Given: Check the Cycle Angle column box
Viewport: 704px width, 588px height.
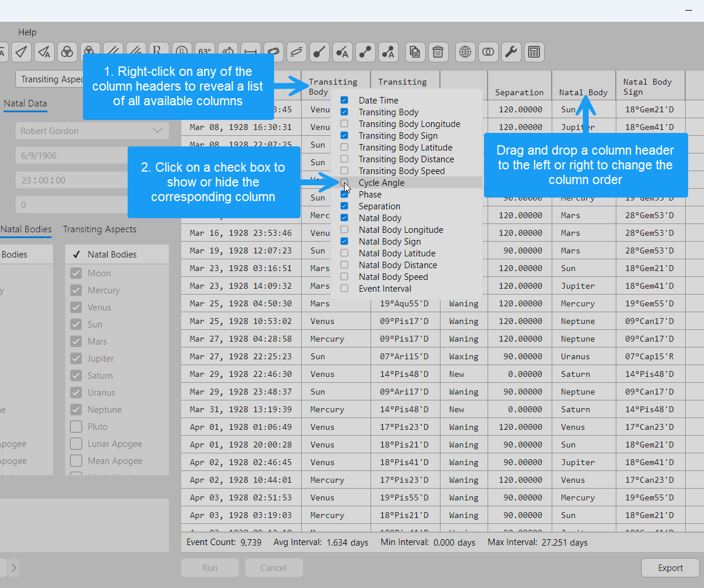Looking at the screenshot, I should point(345,182).
